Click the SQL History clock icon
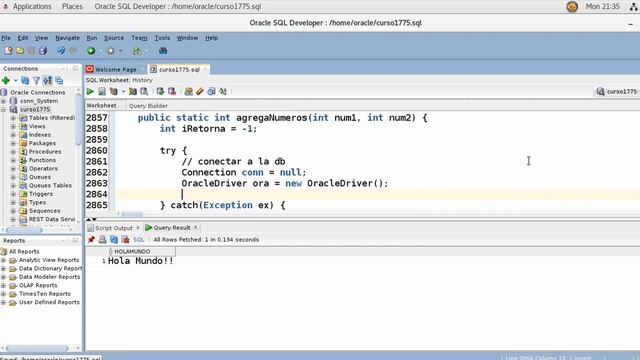Viewport: 640px width, 360px height. pos(211,91)
